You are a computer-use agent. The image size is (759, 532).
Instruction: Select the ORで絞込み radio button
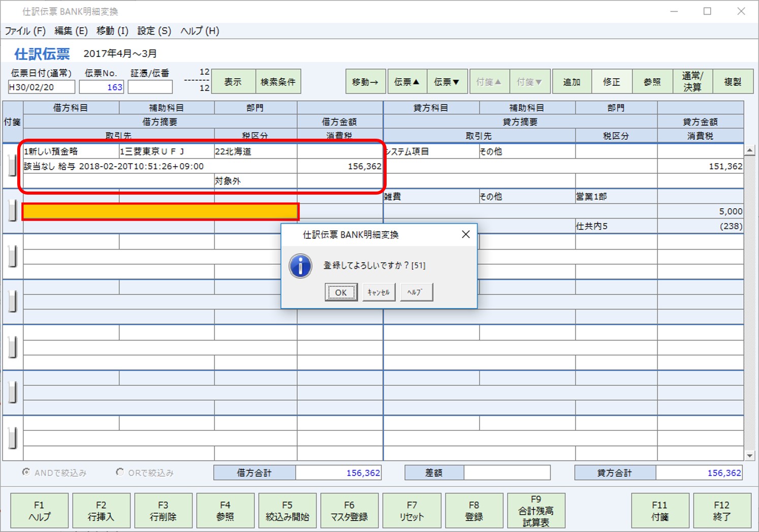(x=119, y=473)
